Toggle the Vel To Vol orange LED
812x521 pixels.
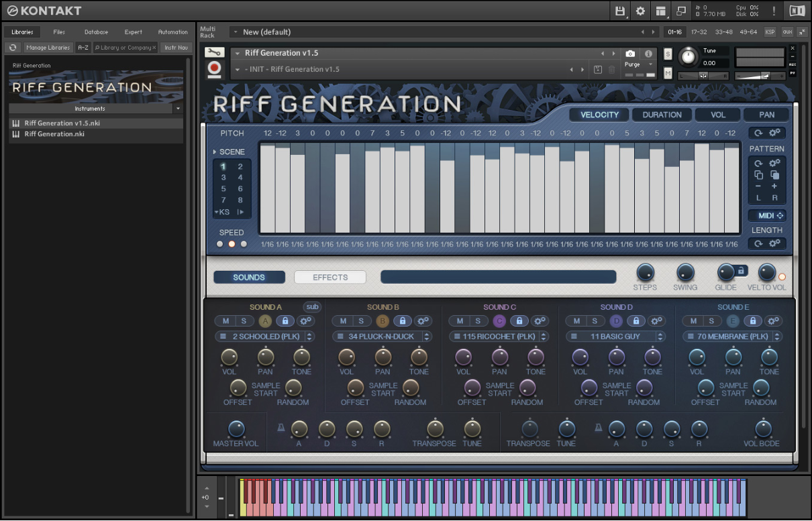[x=782, y=277]
